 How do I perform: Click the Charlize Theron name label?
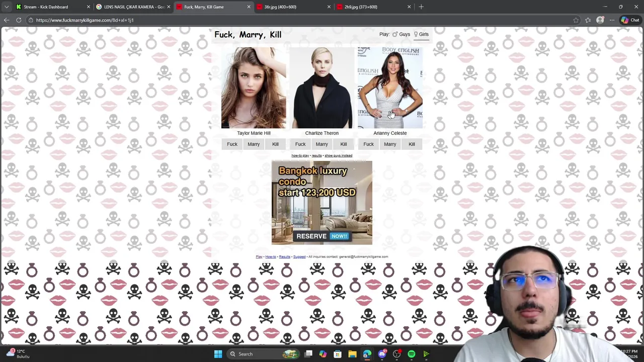pyautogui.click(x=322, y=133)
